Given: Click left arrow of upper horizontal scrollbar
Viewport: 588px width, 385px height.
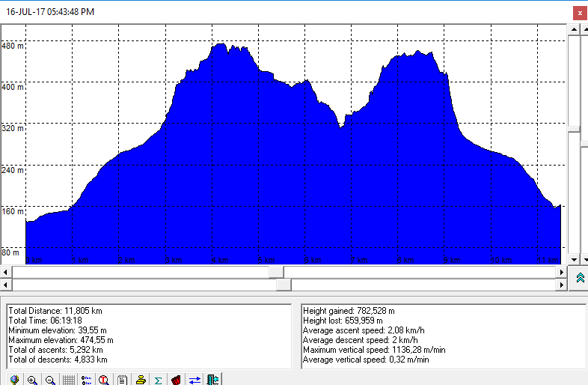Looking at the screenshot, I should click(7, 272).
